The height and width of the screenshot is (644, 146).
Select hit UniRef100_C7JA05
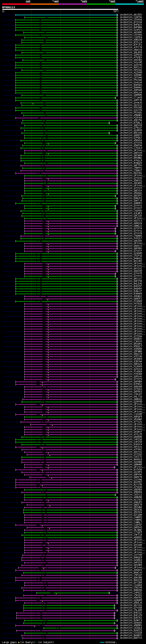tap(131, 98)
